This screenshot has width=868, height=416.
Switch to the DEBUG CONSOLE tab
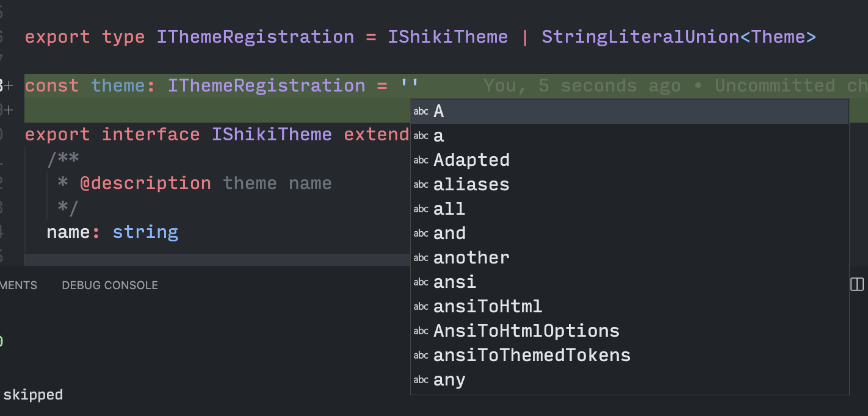tap(109, 285)
